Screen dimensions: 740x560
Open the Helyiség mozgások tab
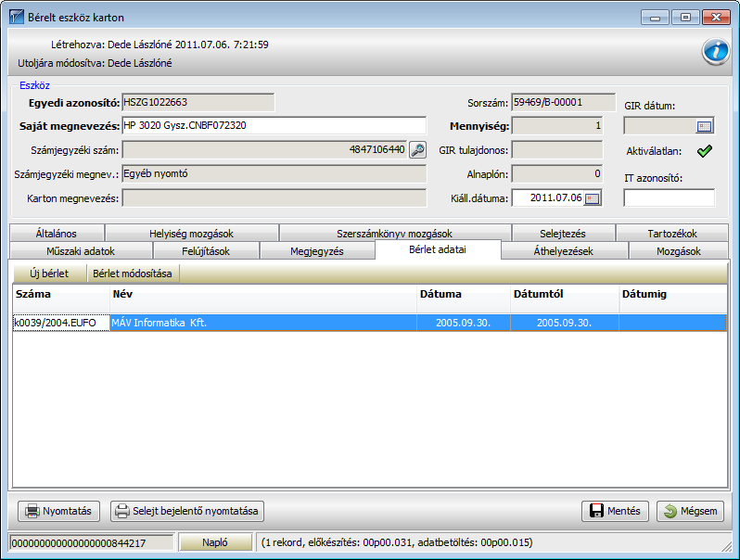[192, 233]
